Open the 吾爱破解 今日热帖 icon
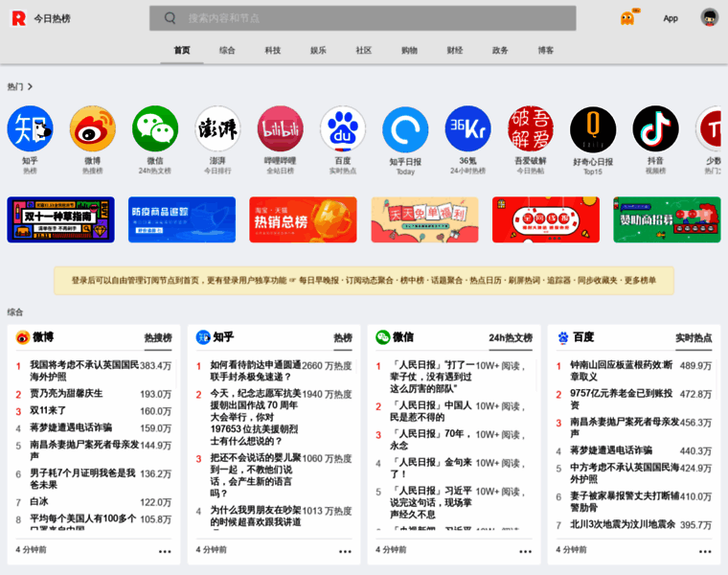Image resolution: width=728 pixels, height=575 pixels. (531, 128)
